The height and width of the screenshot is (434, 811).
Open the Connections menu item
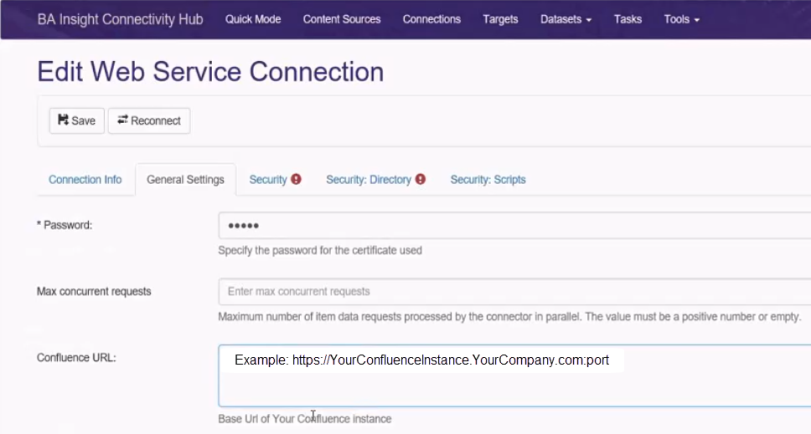(x=431, y=19)
